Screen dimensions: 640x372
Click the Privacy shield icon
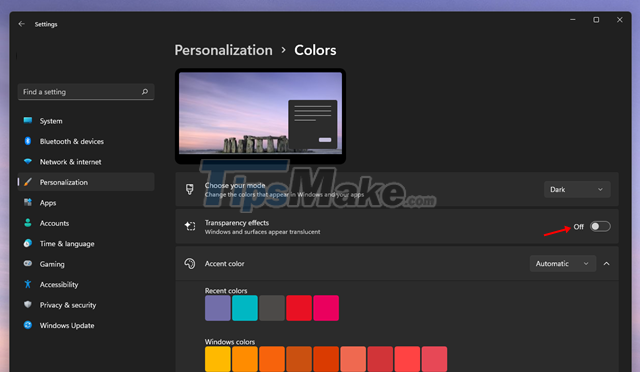point(28,304)
